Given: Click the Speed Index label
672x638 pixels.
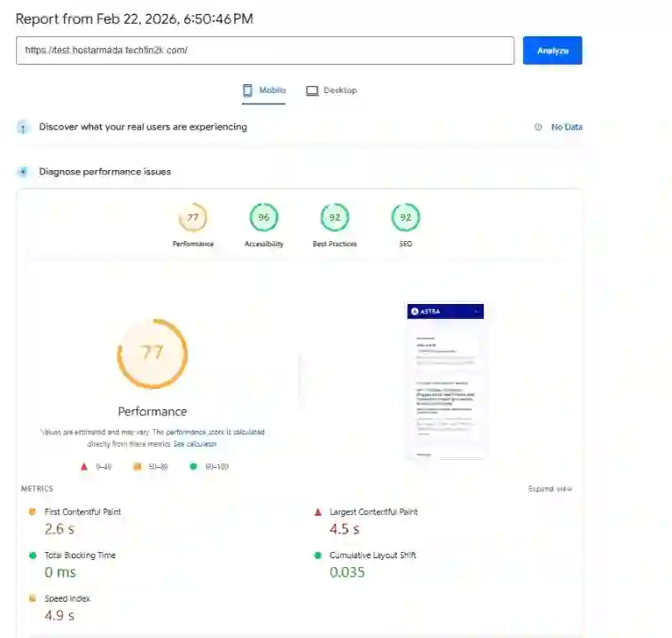Looking at the screenshot, I should pos(67,599).
